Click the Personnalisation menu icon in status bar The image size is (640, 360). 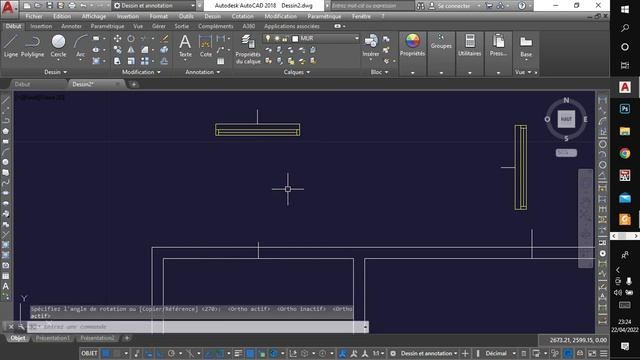pyautogui.click(x=604, y=353)
